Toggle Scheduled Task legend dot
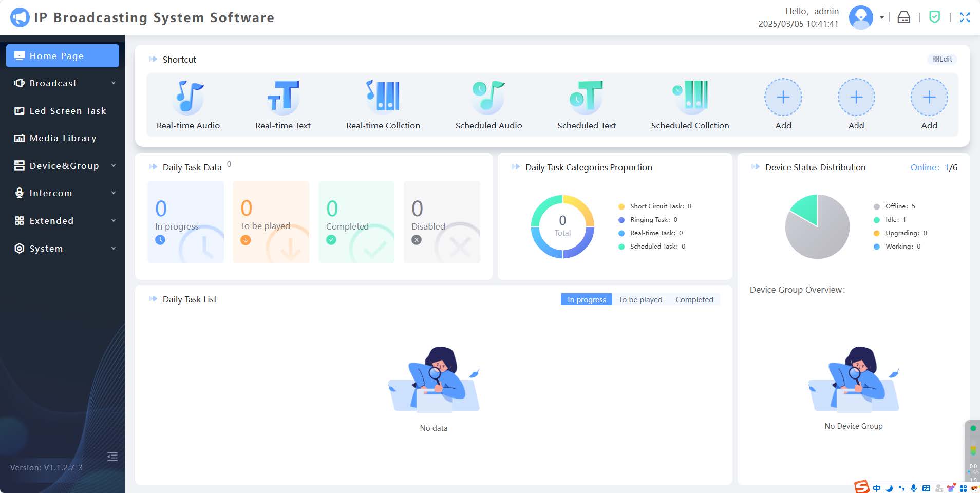This screenshot has width=980, height=493. [621, 246]
